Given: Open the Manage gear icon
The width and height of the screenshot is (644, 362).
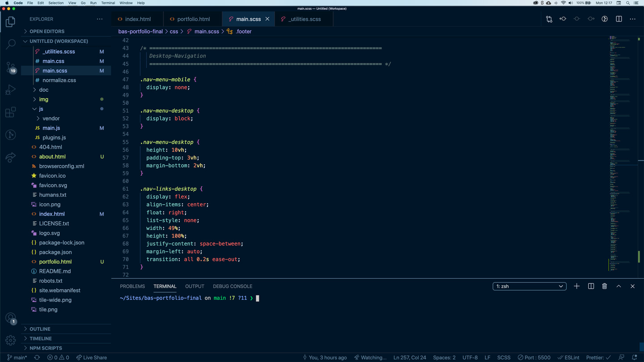Looking at the screenshot, I should point(10,340).
